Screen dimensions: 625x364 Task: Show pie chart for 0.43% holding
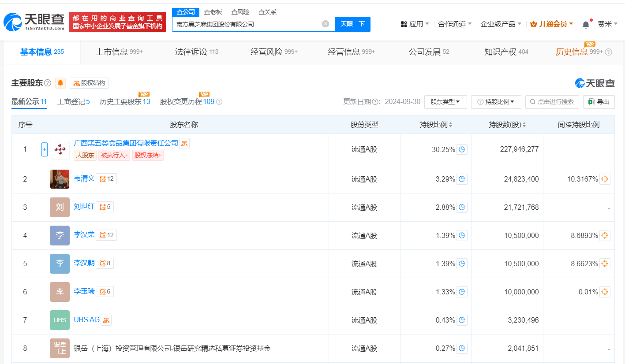tap(462, 320)
